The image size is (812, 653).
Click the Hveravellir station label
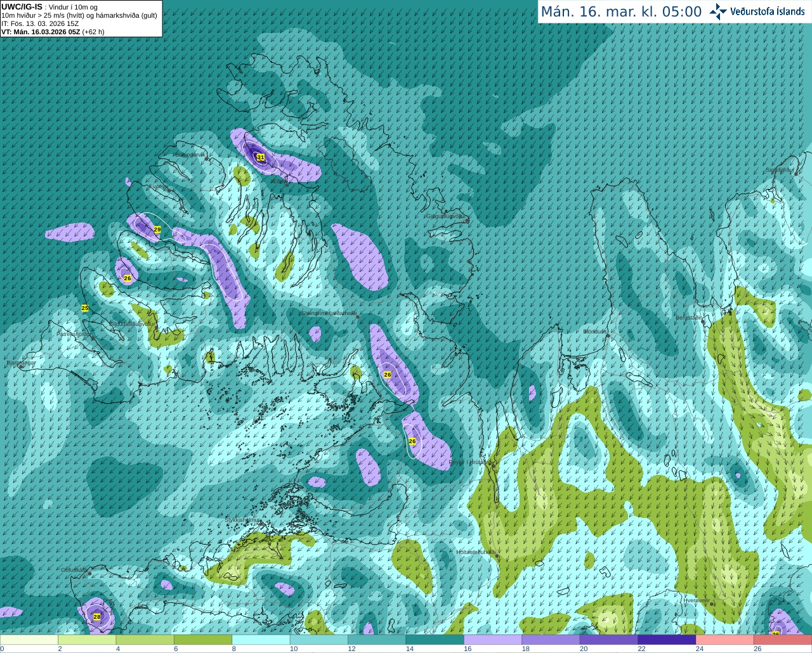click(x=696, y=600)
